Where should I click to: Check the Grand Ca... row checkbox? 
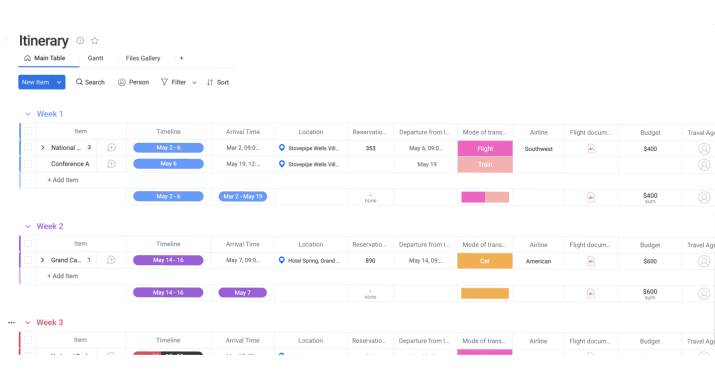tap(28, 260)
